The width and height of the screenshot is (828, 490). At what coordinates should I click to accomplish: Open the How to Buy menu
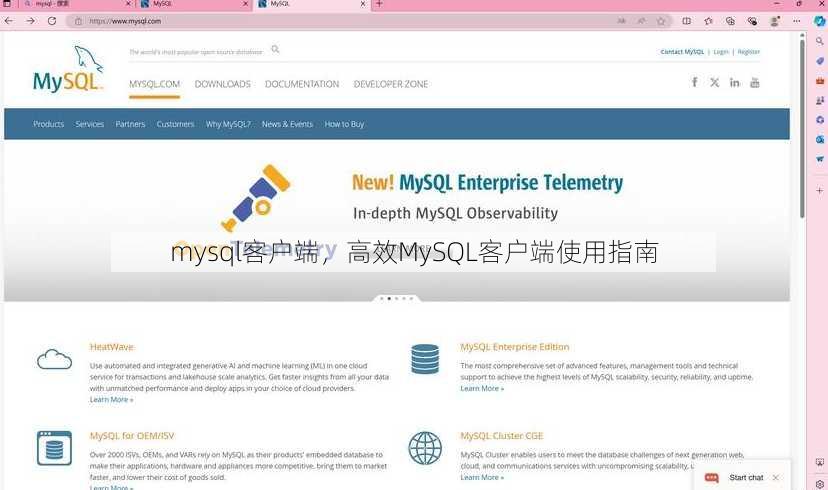[x=344, y=124]
